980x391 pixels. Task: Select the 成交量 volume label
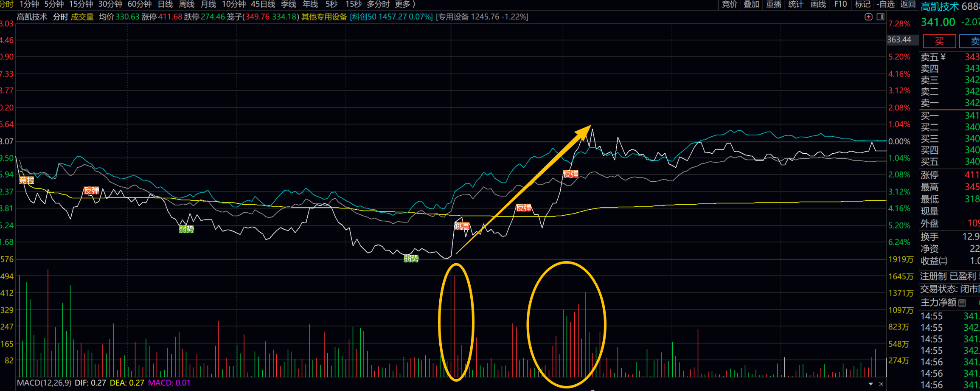pos(82,17)
